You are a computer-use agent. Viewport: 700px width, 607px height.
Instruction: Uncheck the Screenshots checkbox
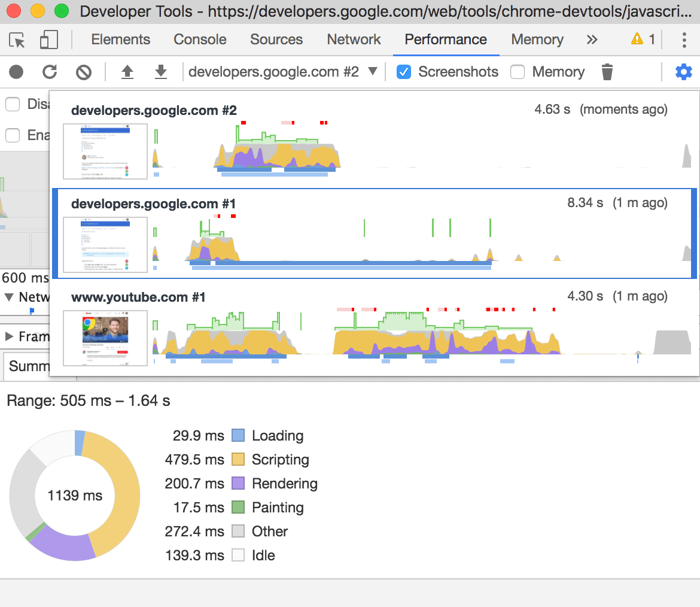[x=404, y=72]
